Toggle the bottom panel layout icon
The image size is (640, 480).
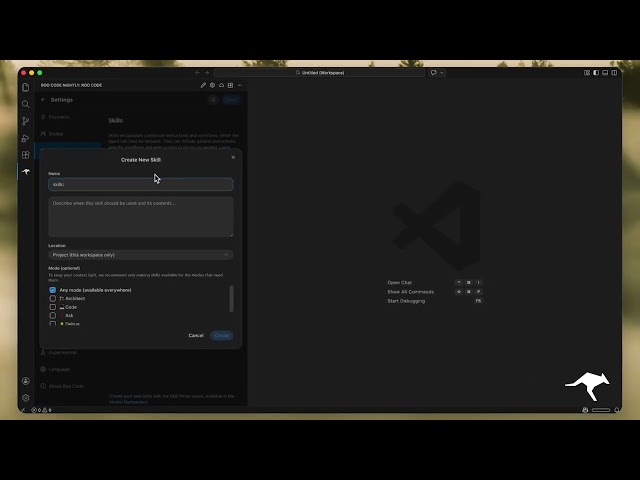[x=605, y=73]
